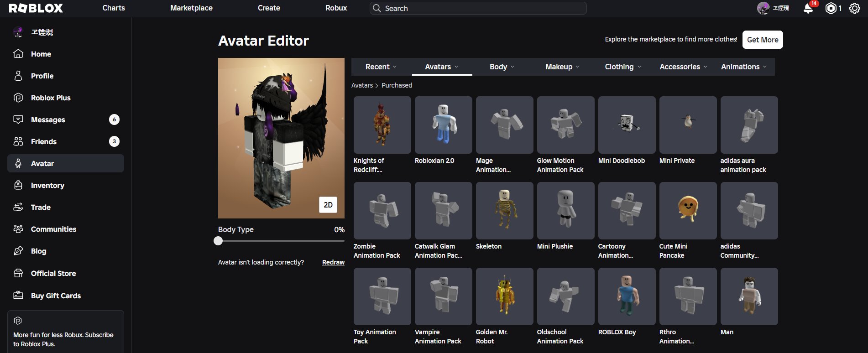
Task: Click the Get More button
Action: [763, 40]
